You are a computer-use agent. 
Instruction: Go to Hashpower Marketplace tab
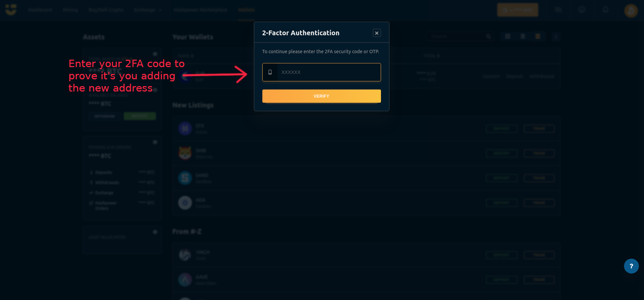click(200, 10)
